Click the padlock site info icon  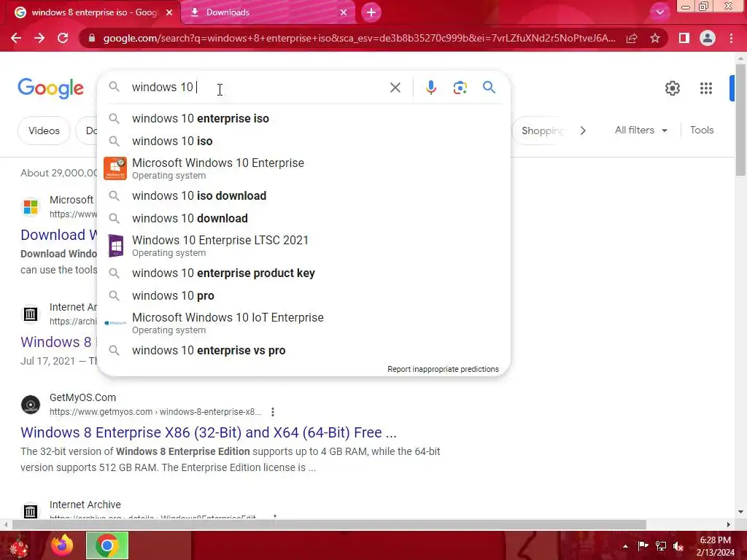pos(91,38)
